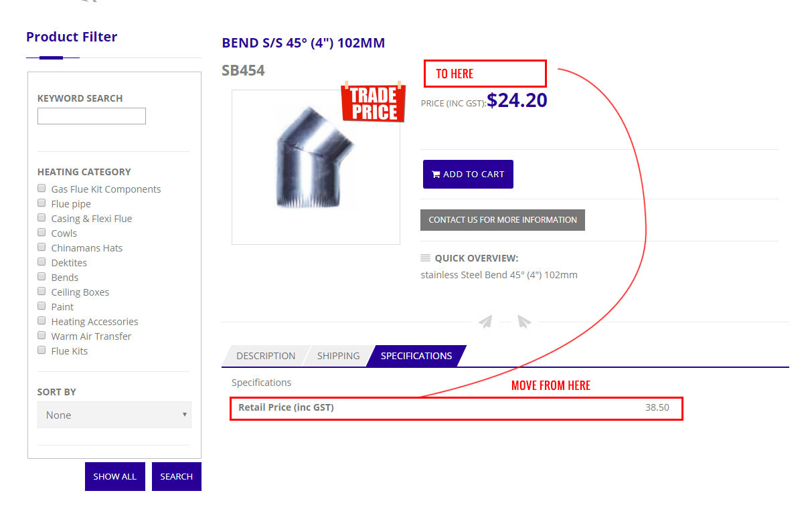Click the Quick Overview list icon
Viewport: 812px width, 507px height.
pos(425,258)
